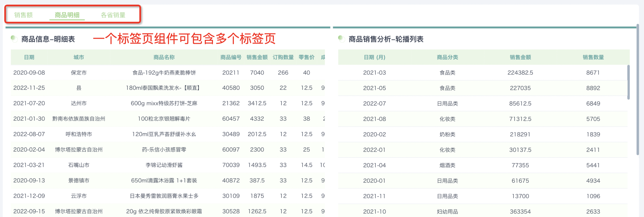Select the 商品明细 tab
Screen dimensions: 644x217
(67, 15)
